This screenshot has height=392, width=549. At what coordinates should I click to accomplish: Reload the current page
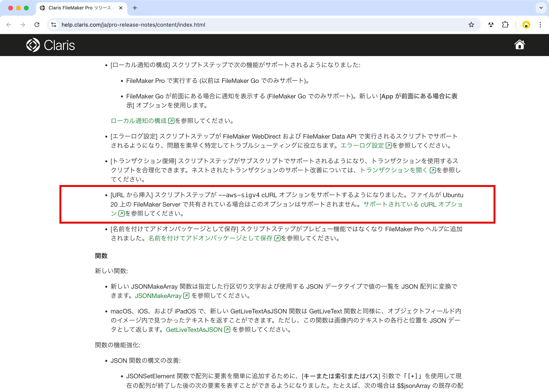click(37, 25)
